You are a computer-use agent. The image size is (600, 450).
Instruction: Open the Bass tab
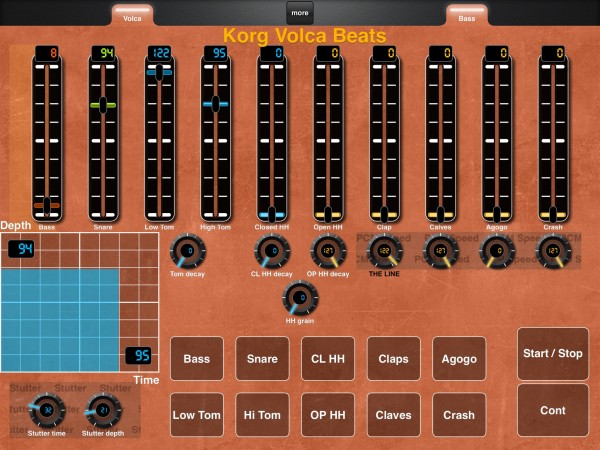(x=467, y=16)
